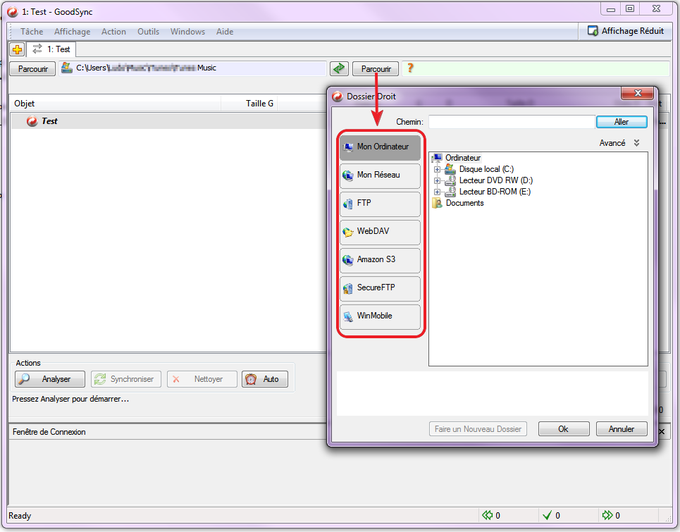Choose the SecureFTP connection type

click(380, 288)
